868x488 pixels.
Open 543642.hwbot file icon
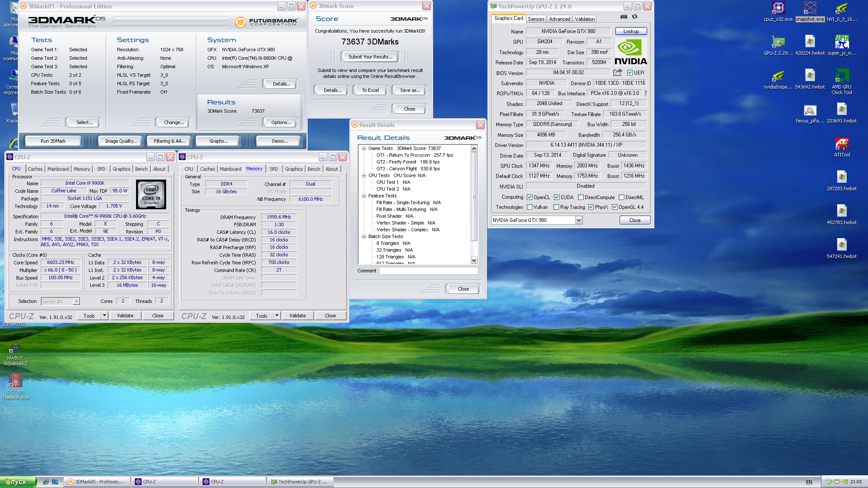[810, 79]
